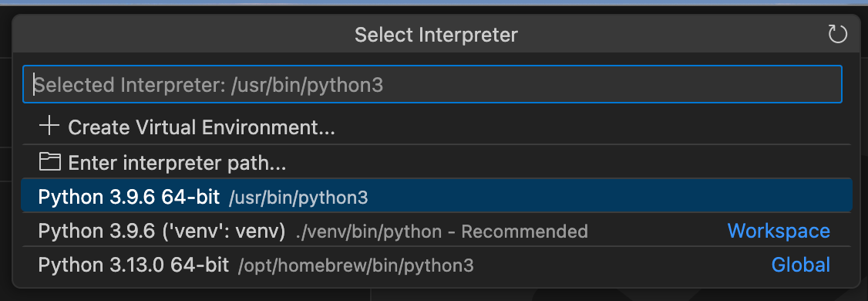This screenshot has height=301, width=868.
Task: Click the plus icon for Create Virtual Environment
Action: point(49,127)
